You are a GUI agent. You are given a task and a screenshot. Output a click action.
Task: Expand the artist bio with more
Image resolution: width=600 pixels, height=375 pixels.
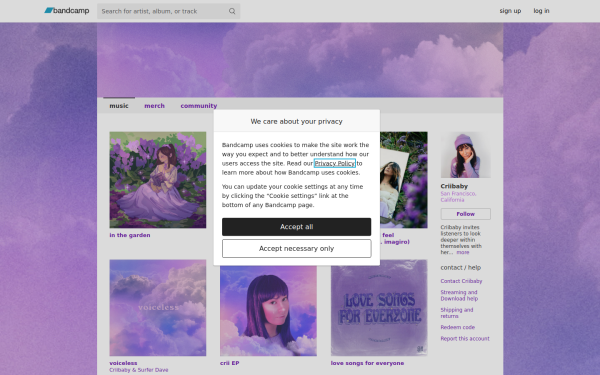point(463,253)
